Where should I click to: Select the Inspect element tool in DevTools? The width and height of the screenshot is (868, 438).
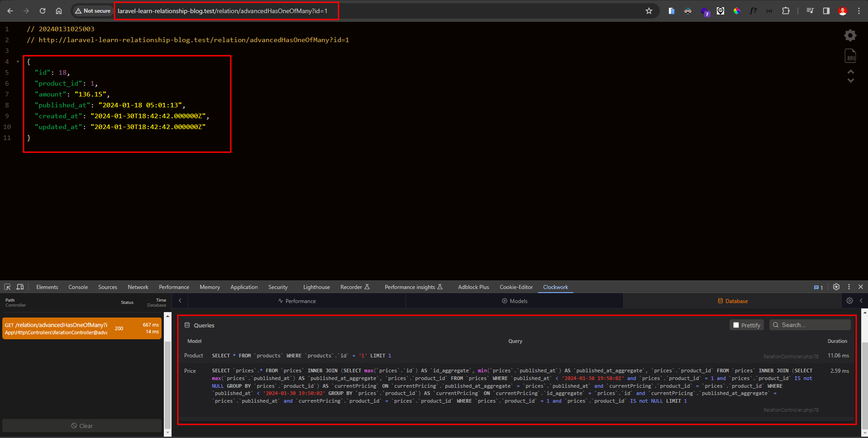click(7, 287)
